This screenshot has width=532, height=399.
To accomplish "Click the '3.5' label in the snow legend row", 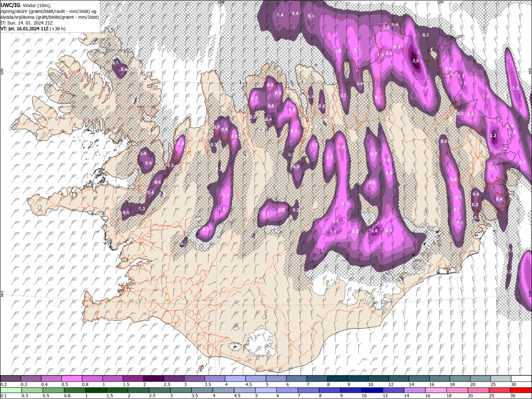I will tap(207, 384).
